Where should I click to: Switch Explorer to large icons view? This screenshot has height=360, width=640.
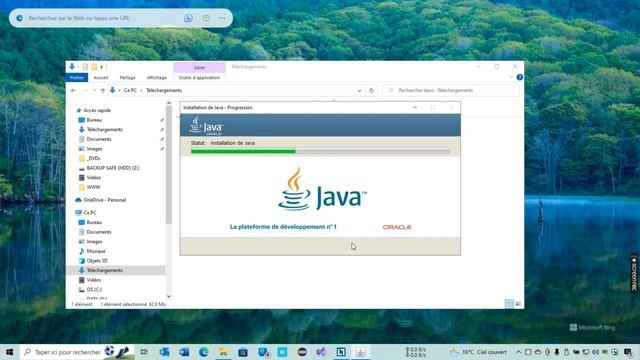(518, 304)
